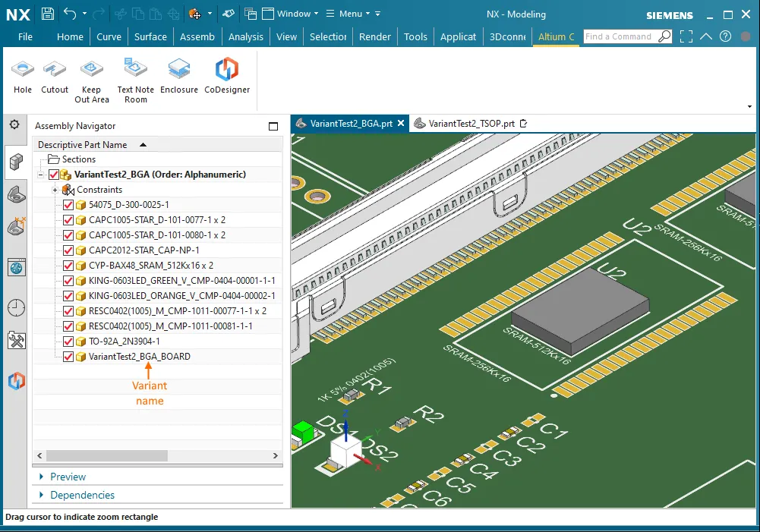Open the Part Navigator sidebar tab

pyautogui.click(x=16, y=195)
